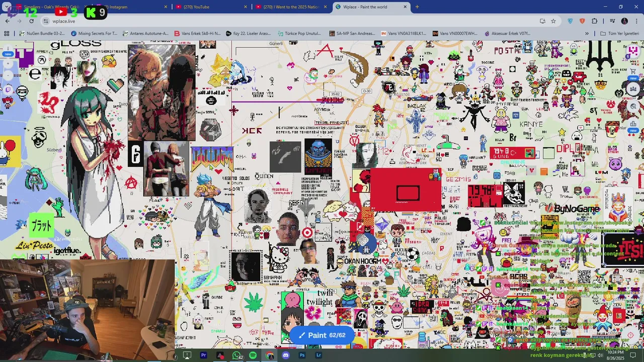Open the taskbar volume control

(x=599, y=355)
